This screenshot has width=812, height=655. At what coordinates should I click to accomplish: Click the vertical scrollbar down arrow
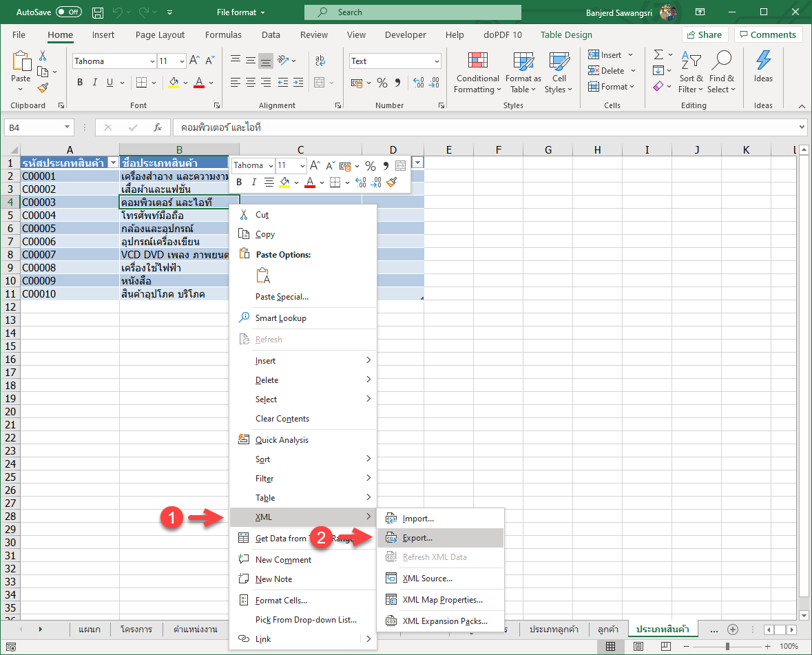(x=804, y=616)
